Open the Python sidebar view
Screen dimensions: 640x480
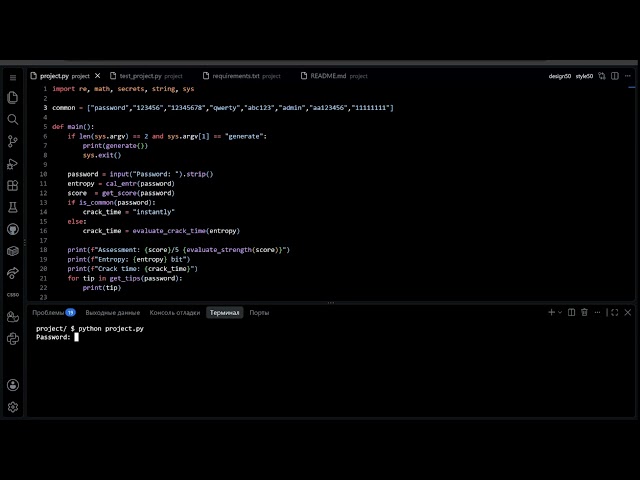tap(13, 339)
